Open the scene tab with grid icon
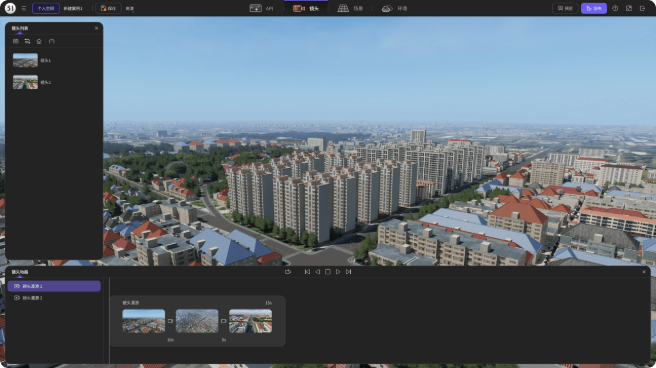The width and height of the screenshot is (656, 368). coord(350,8)
